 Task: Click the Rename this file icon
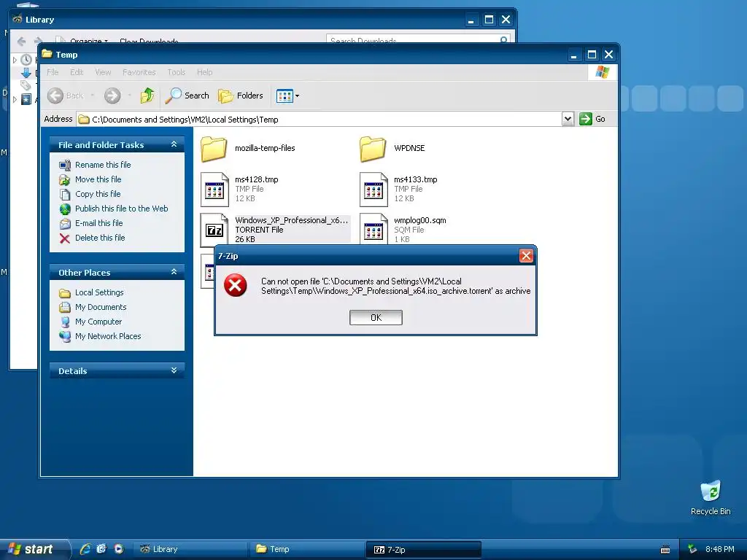65,166
